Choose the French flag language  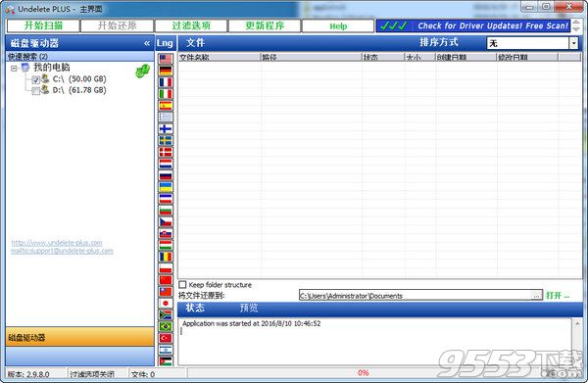click(166, 82)
